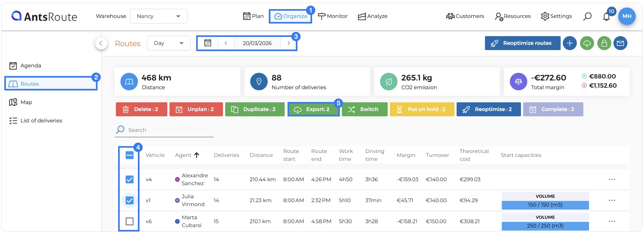Click the Switch button
Image resolution: width=644 pixels, height=235 pixels.
coord(364,109)
